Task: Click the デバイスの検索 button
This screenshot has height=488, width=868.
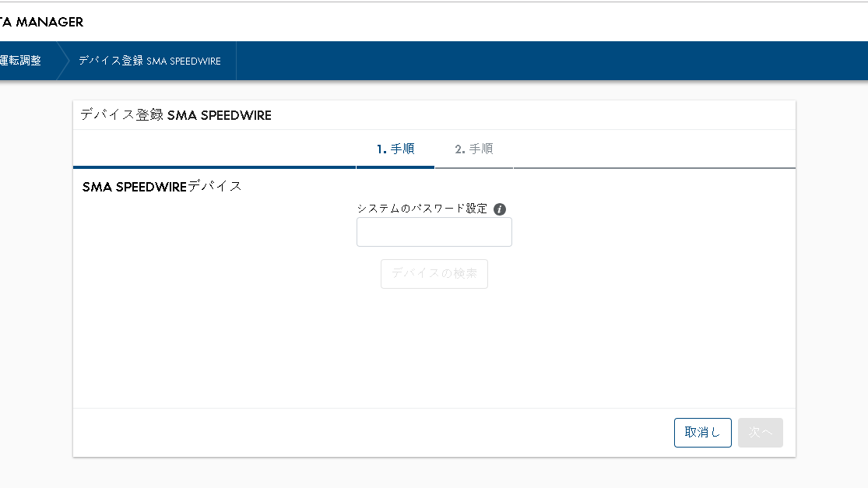Action: (434, 273)
